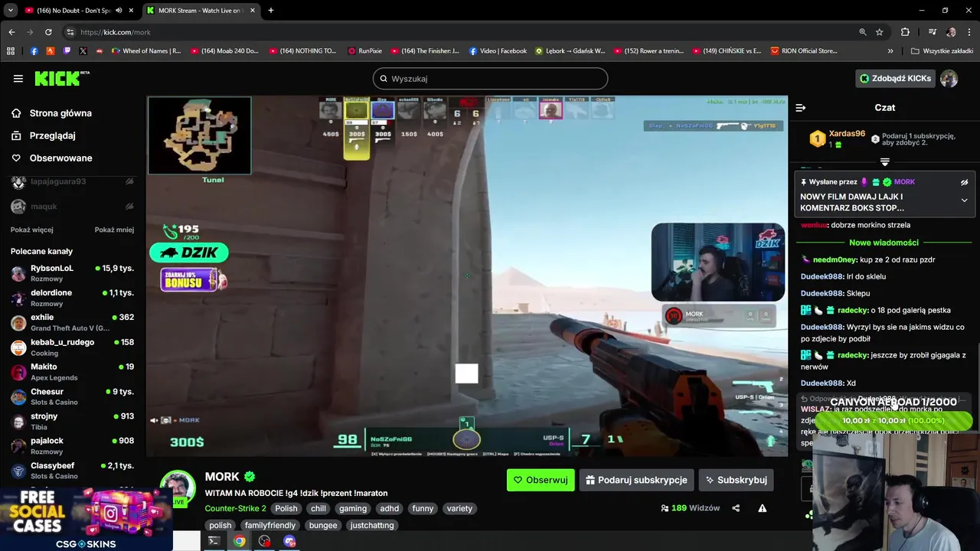Open the browser extensions puzzle icon
The height and width of the screenshot is (551, 980).
click(x=905, y=32)
